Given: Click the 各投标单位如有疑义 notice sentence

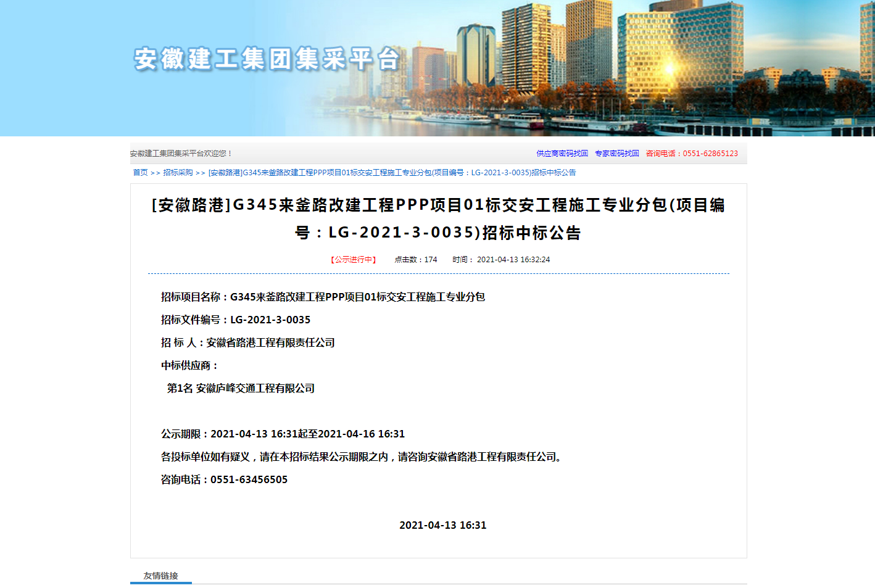Looking at the screenshot, I should pos(363,457).
